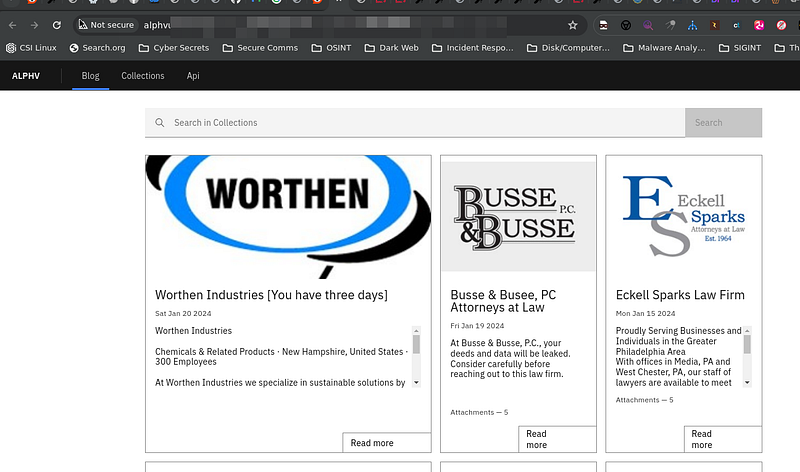Open the Secure Comms bookmark folder
This screenshot has width=800, height=472.
click(x=260, y=48)
